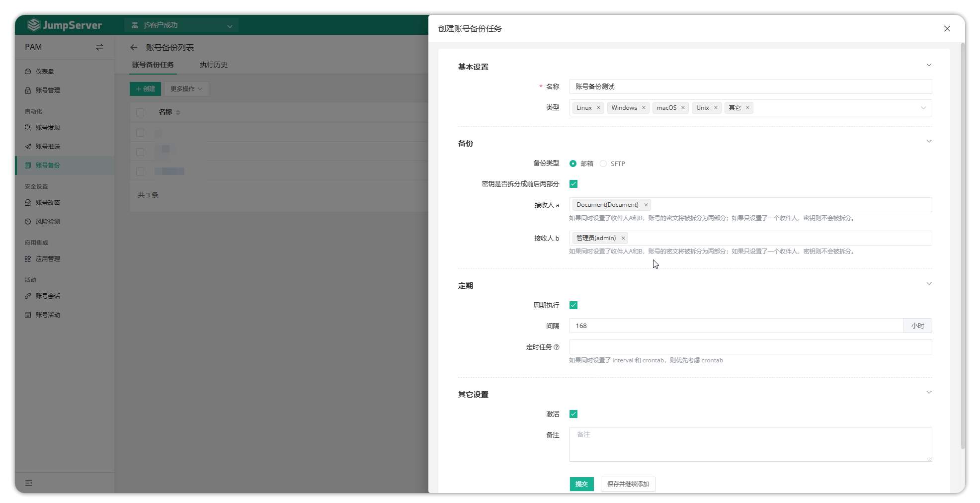Click the 提交 button
The image size is (980, 503).
(581, 484)
